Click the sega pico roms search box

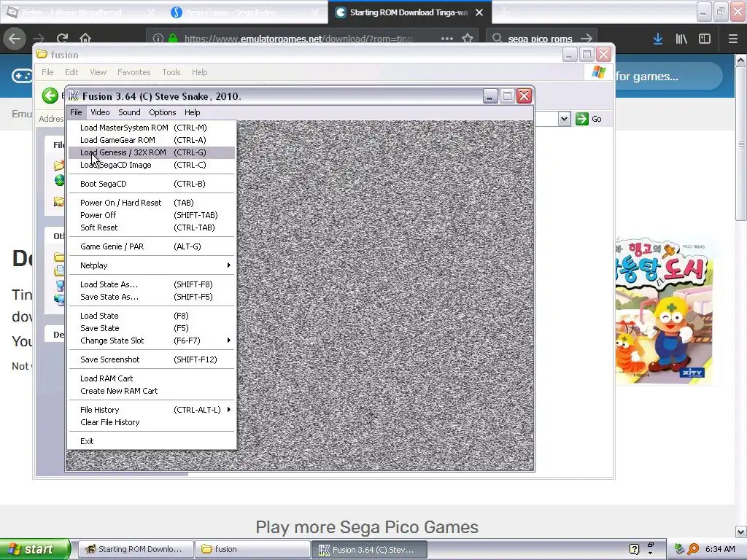[540, 39]
